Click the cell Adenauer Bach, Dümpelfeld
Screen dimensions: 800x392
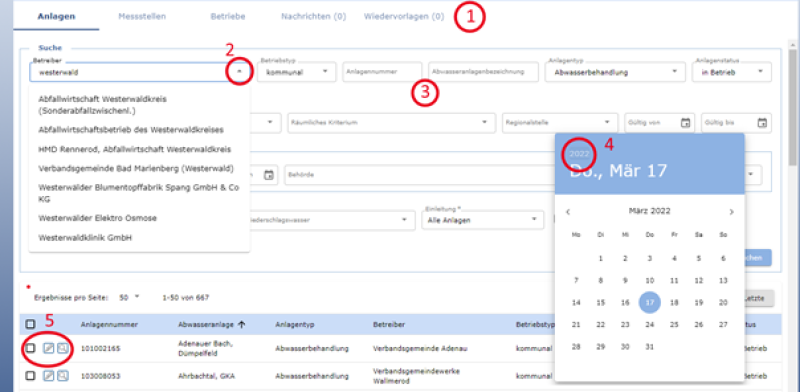[206, 348]
